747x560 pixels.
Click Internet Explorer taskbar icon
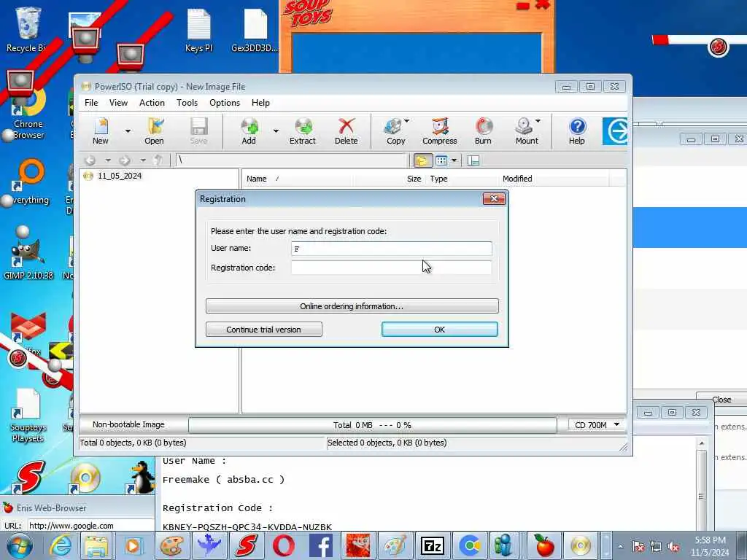pyautogui.click(x=61, y=545)
